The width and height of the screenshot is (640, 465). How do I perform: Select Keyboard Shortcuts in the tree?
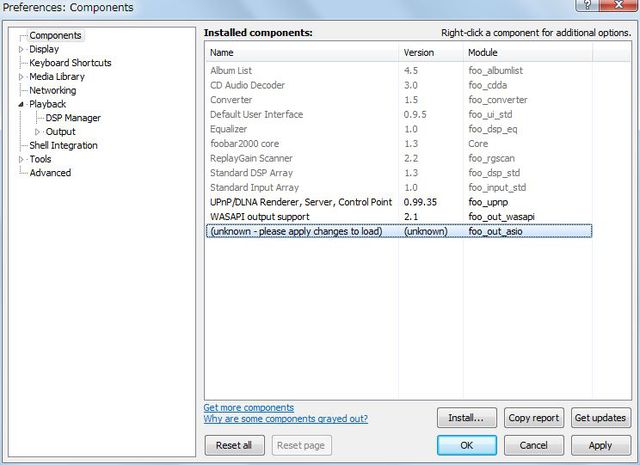point(70,63)
